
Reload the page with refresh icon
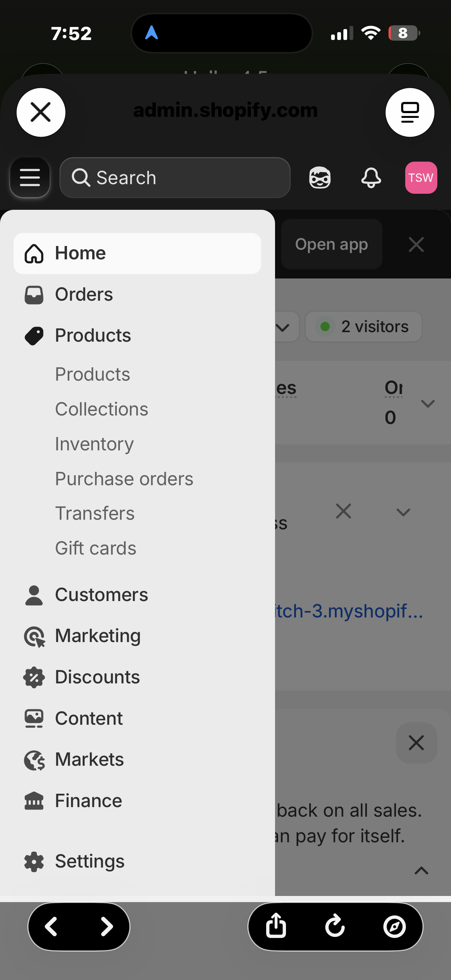pos(335,926)
